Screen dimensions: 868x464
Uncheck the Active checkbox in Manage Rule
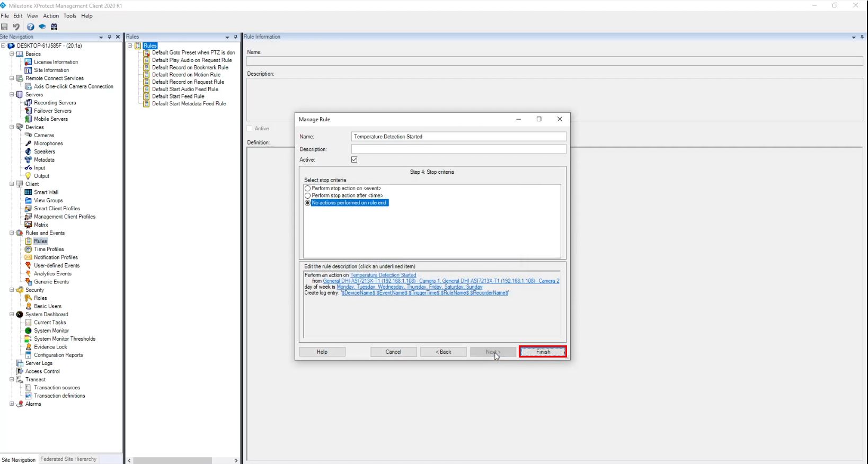pos(355,159)
